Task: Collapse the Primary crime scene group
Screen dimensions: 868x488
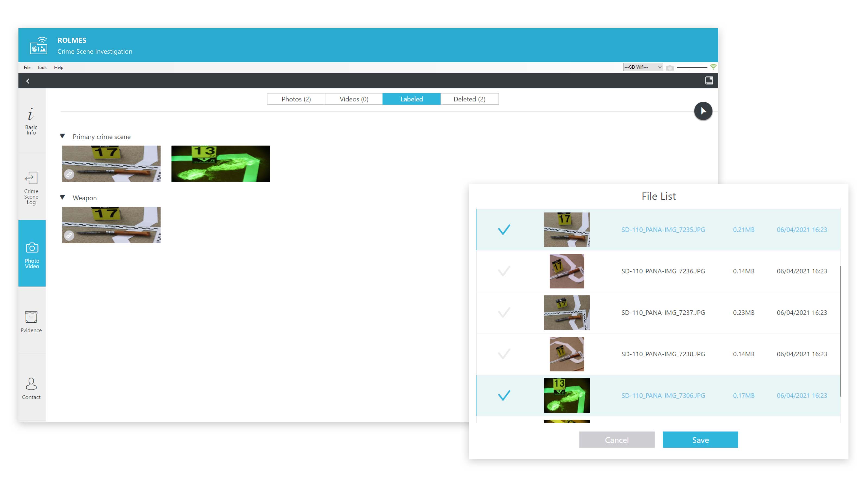Action: (62, 136)
